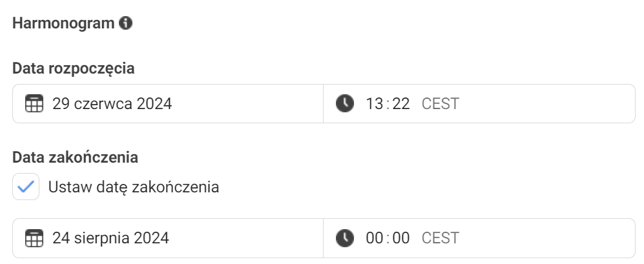Viewport: 644px width, 264px height.
Task: Click the Harmonogram info icon
Action: click(x=126, y=23)
